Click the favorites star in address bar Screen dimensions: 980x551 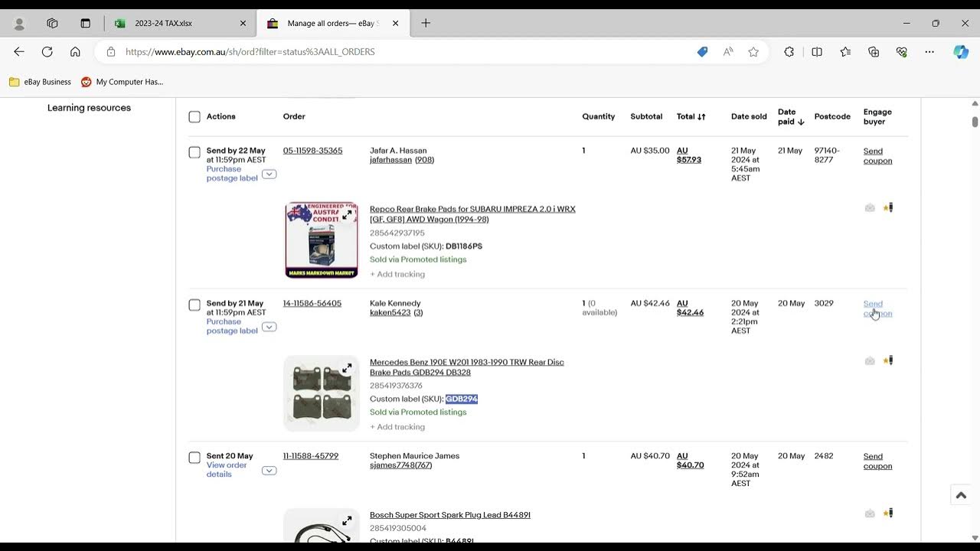[x=753, y=52]
